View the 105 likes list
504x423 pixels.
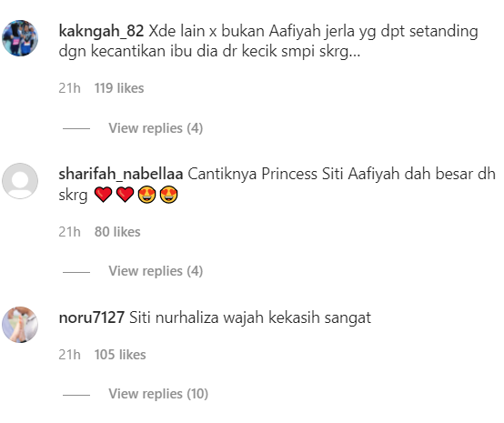click(120, 355)
